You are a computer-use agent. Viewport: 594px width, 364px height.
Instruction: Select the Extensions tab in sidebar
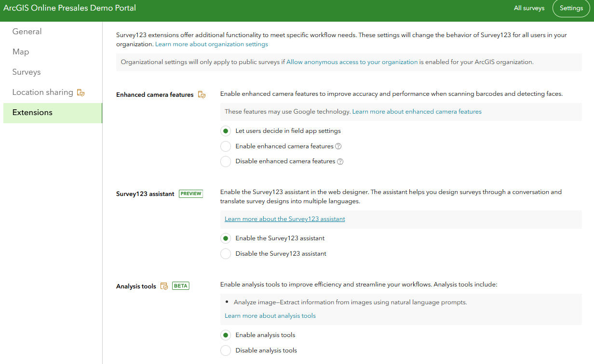click(53, 113)
